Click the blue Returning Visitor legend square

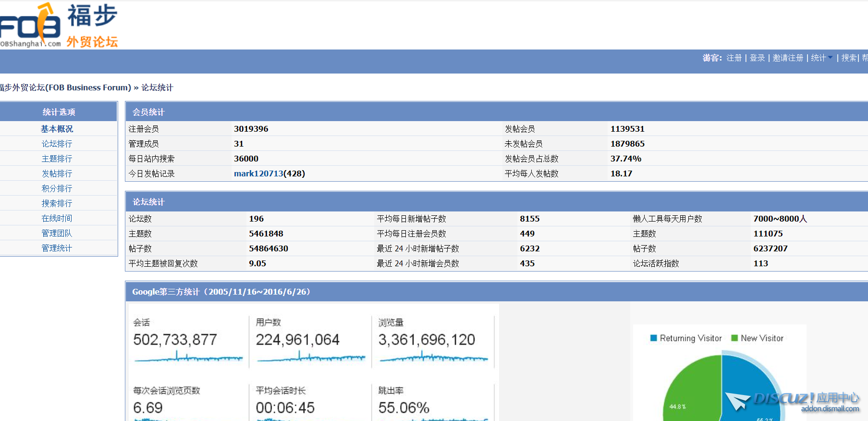(653, 338)
